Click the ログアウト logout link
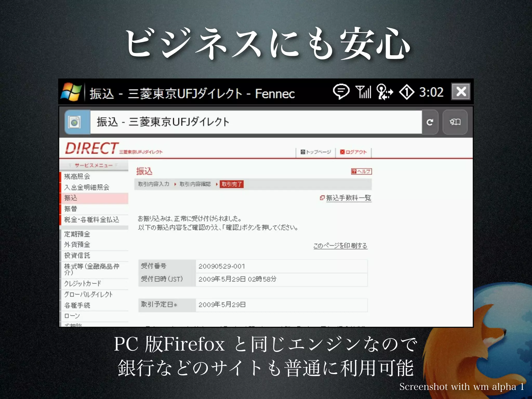This screenshot has height=399, width=532. tap(354, 152)
